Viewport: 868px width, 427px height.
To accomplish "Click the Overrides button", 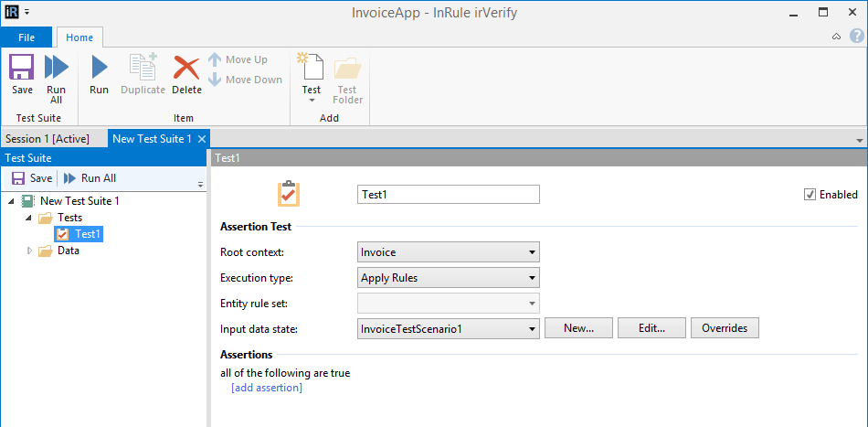I will (725, 328).
